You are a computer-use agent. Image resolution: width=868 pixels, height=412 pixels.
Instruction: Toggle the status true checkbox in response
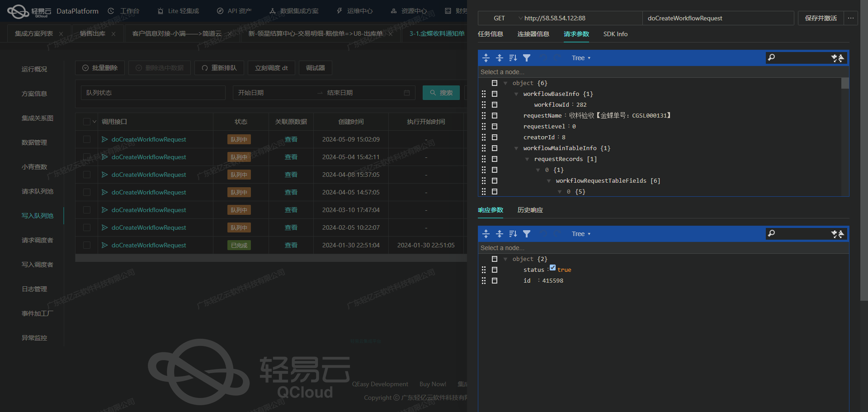pos(552,268)
